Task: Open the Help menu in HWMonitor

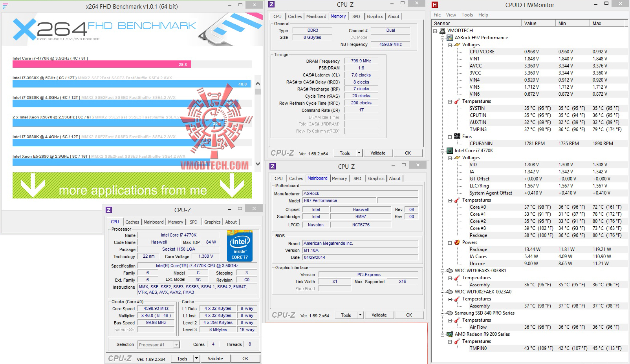Action: (483, 15)
